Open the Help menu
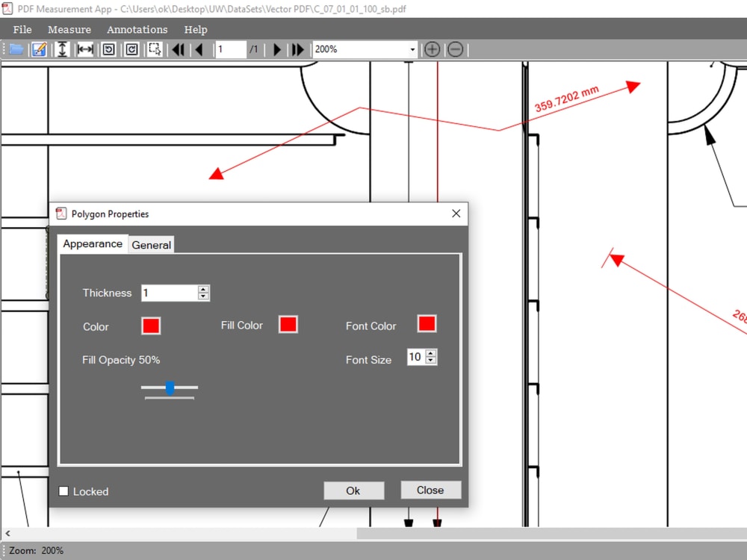The width and height of the screenshot is (747, 560). pyautogui.click(x=195, y=30)
